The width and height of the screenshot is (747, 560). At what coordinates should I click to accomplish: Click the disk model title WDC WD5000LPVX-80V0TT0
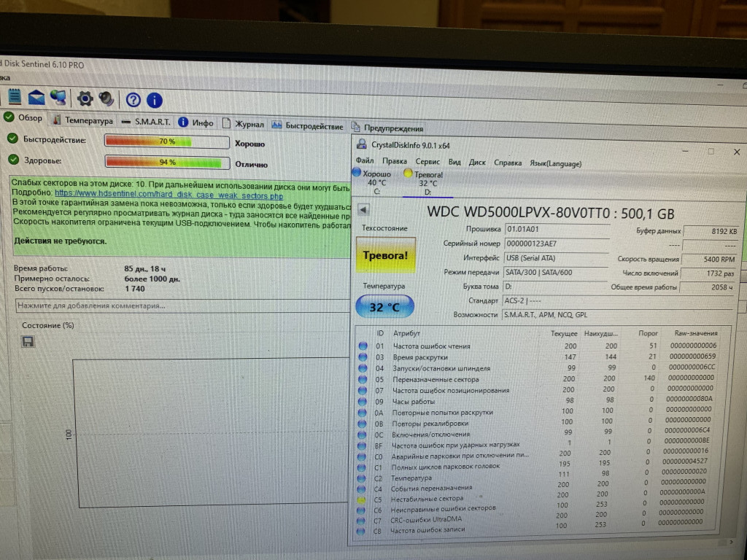click(519, 212)
